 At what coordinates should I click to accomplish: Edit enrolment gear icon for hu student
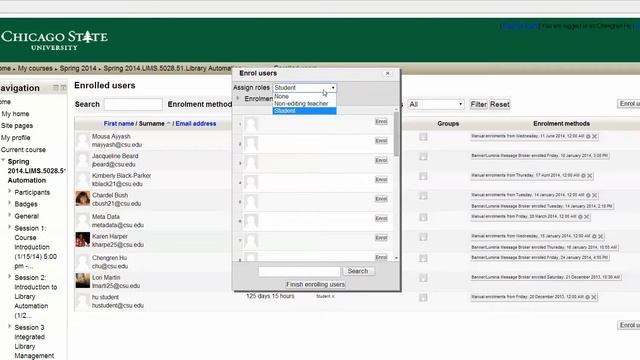587,297
